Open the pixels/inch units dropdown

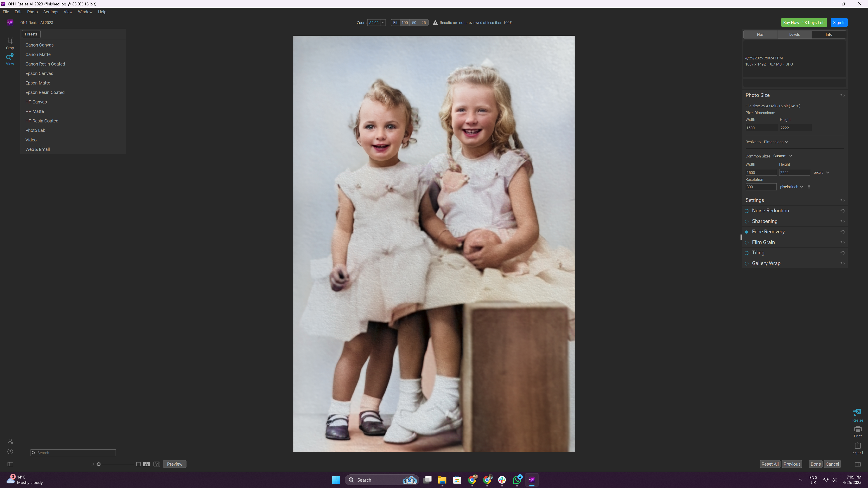pos(791,187)
